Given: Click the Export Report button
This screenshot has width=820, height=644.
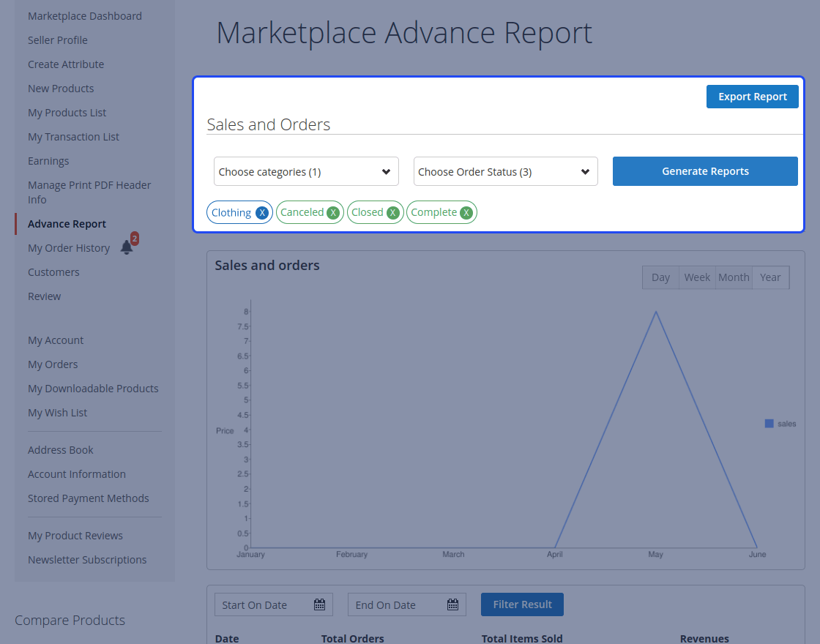Looking at the screenshot, I should click(x=752, y=97).
